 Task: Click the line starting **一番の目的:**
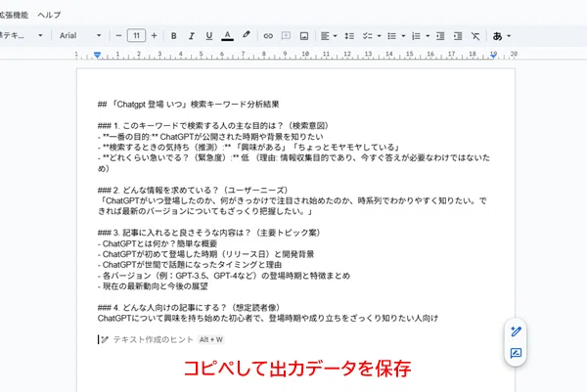coord(210,137)
